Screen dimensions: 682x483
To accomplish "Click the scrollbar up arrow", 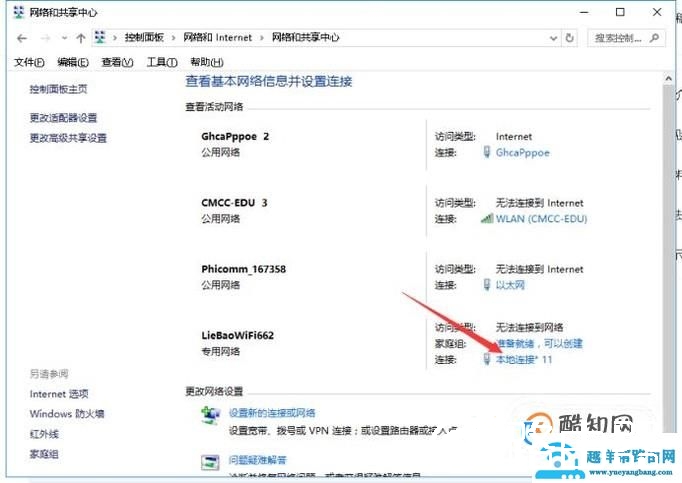I will pyautogui.click(x=669, y=79).
